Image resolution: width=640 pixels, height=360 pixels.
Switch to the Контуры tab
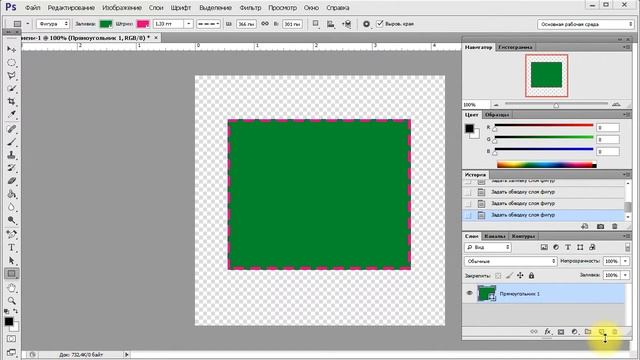pos(523,236)
